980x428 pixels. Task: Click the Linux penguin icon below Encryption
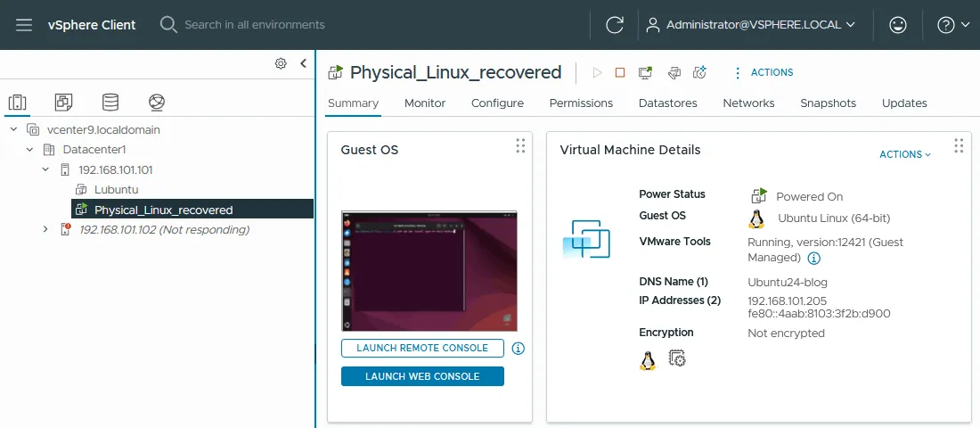(648, 359)
